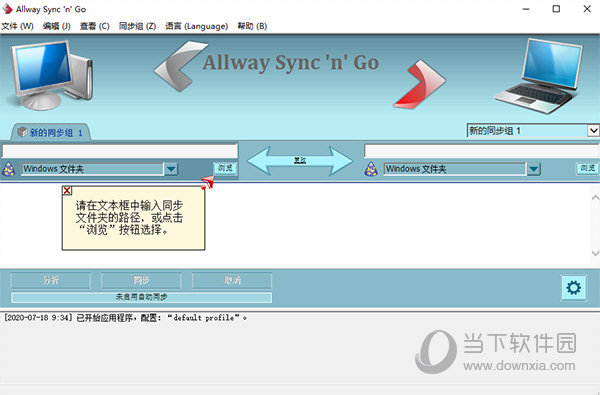Click the Allway Sync title bar app icon
Image resolution: width=600 pixels, height=395 pixels.
7,8
